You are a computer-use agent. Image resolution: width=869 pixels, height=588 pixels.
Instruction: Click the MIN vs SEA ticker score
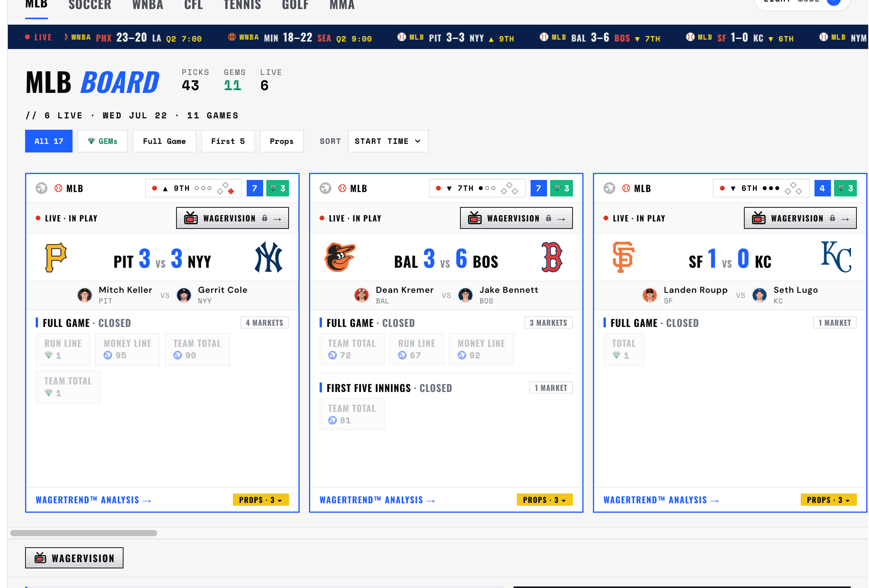coord(300,38)
